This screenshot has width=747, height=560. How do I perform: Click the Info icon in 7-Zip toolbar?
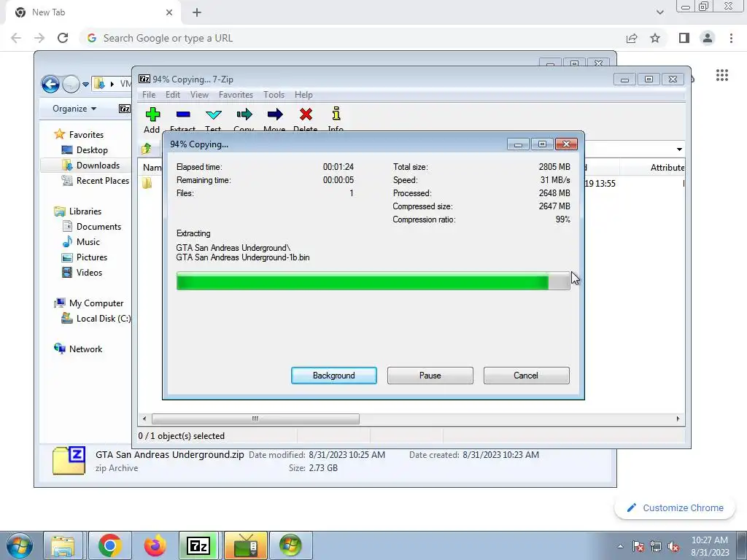[x=336, y=113]
